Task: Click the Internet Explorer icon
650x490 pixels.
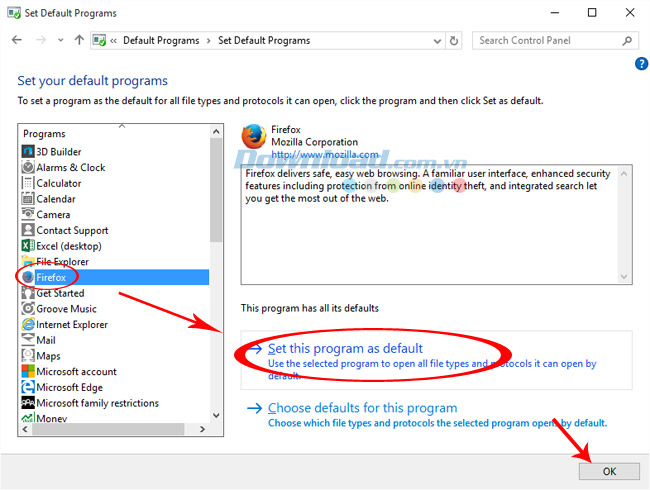Action: pos(28,325)
